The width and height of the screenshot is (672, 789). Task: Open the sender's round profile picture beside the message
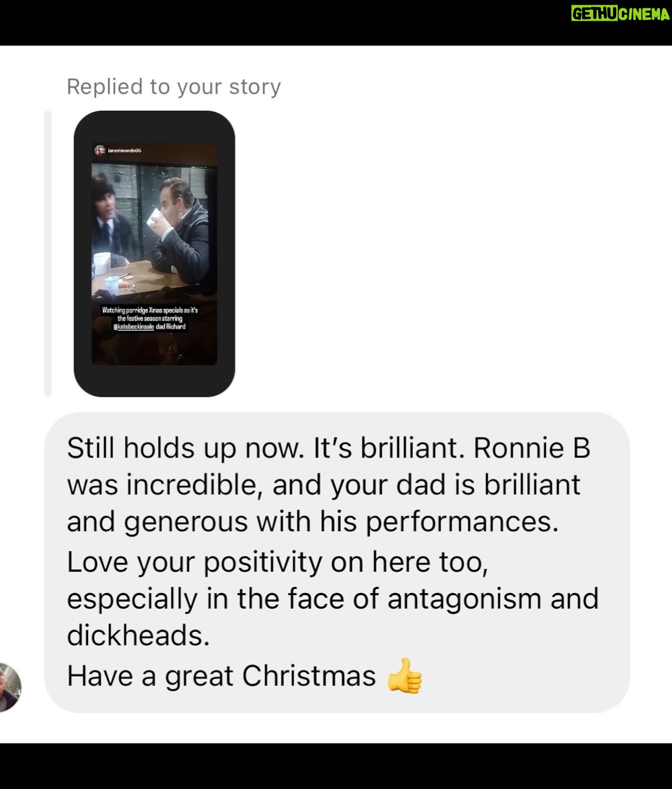[10, 687]
